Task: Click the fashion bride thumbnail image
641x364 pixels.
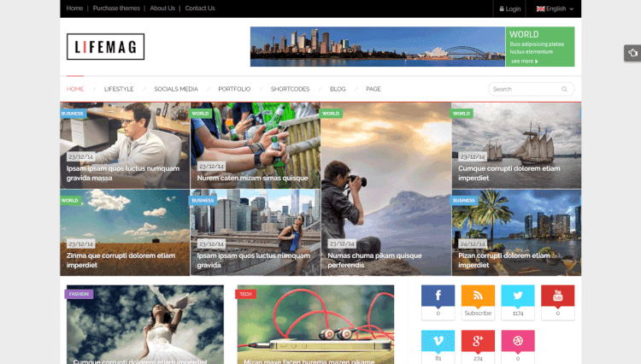Action: click(145, 325)
